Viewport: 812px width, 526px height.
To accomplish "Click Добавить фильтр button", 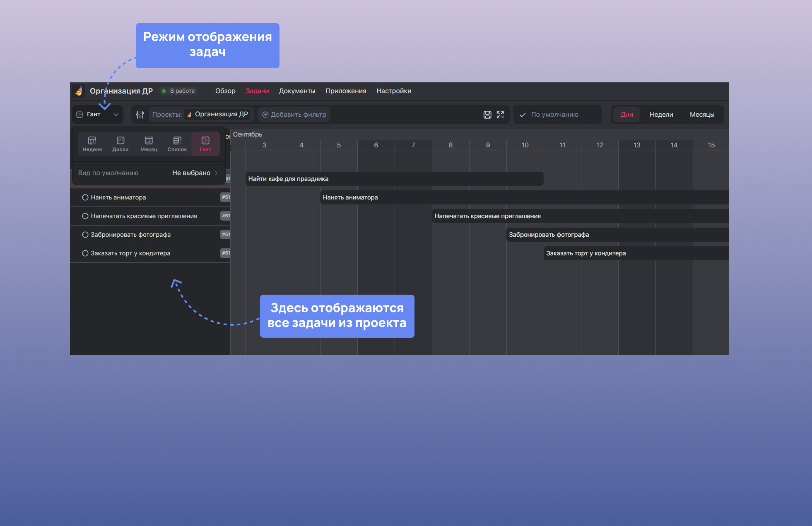I will (x=294, y=115).
